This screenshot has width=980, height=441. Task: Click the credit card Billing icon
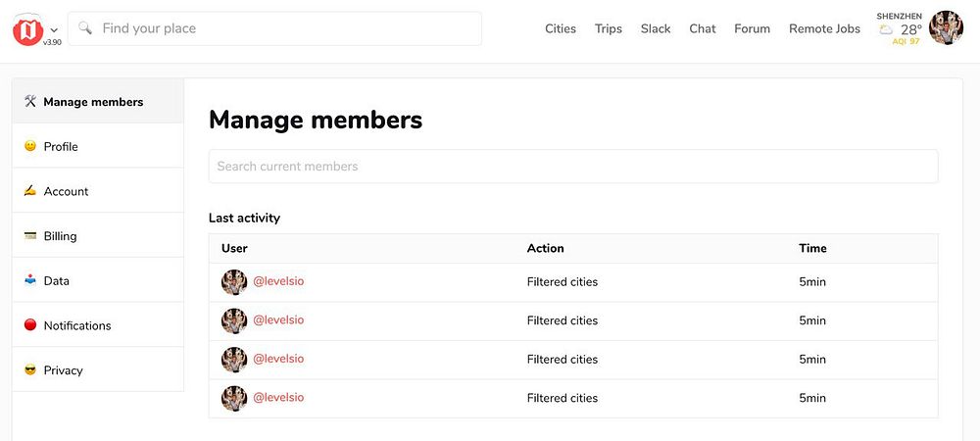point(30,236)
